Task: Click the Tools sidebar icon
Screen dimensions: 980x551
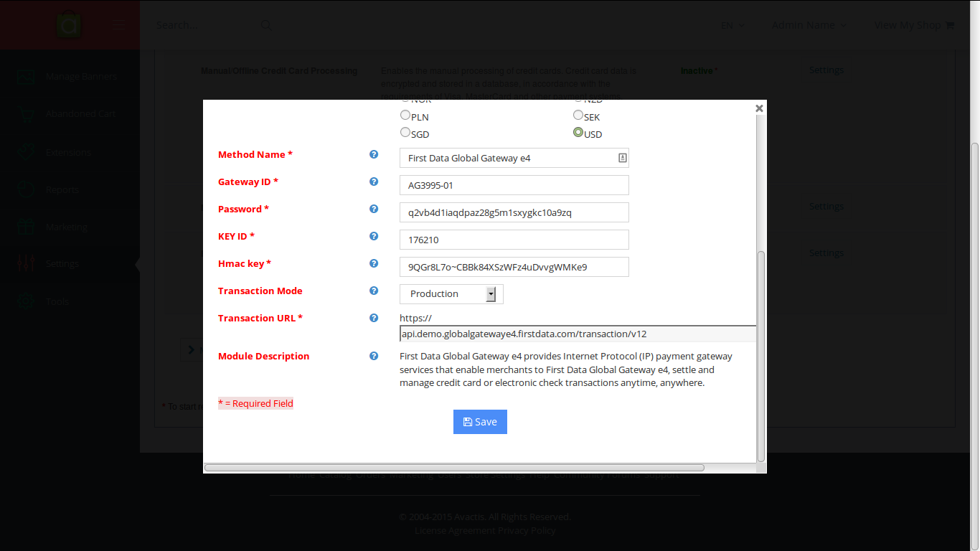Action: pos(26,301)
